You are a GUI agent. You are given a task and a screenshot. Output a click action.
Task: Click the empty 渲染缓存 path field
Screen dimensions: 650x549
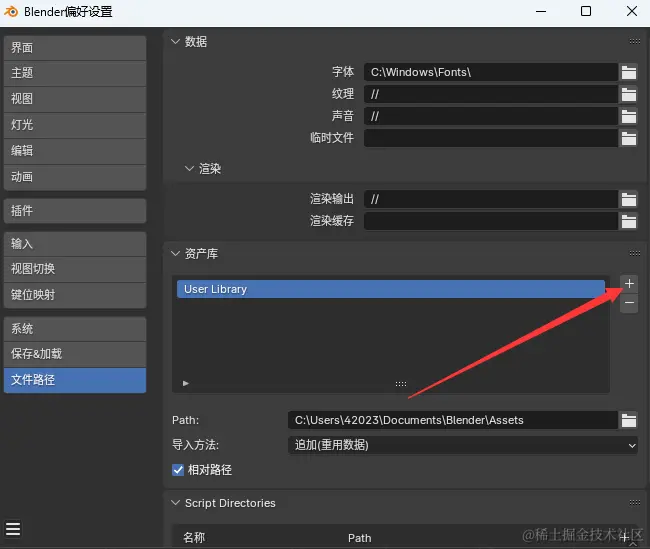[x=491, y=221]
